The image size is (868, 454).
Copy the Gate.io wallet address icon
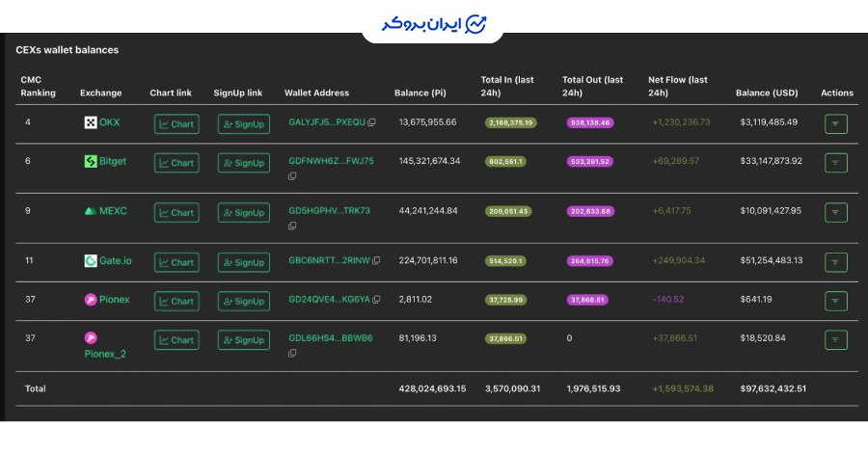(376, 260)
